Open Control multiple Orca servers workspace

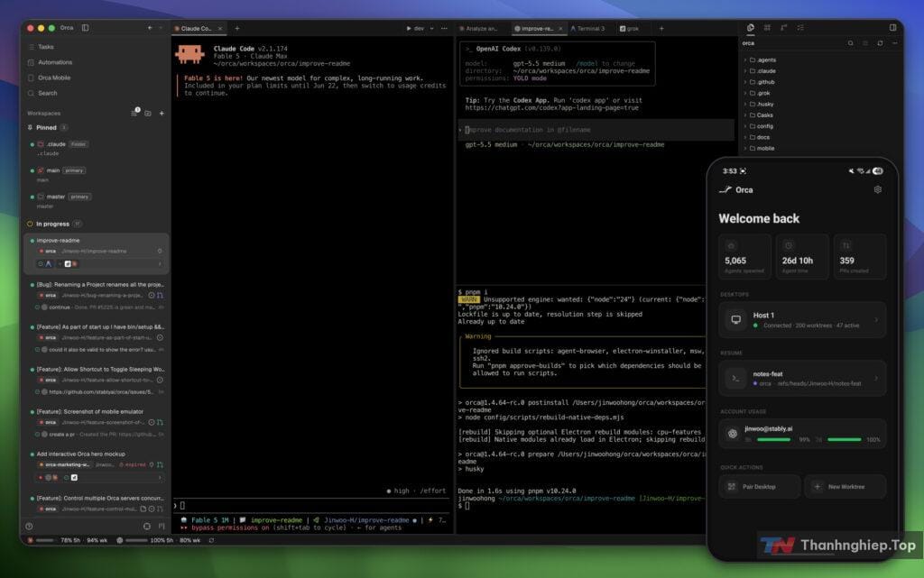97,502
